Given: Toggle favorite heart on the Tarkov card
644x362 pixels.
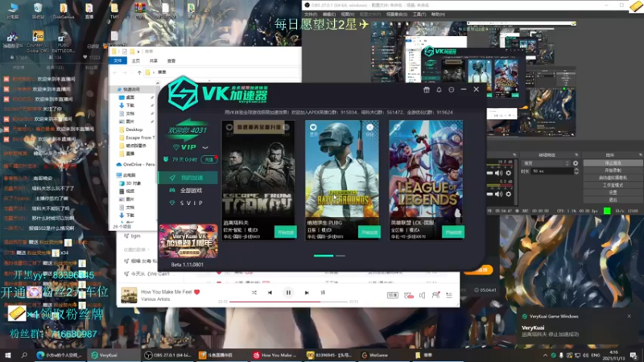Looking at the screenshot, I should (229, 127).
